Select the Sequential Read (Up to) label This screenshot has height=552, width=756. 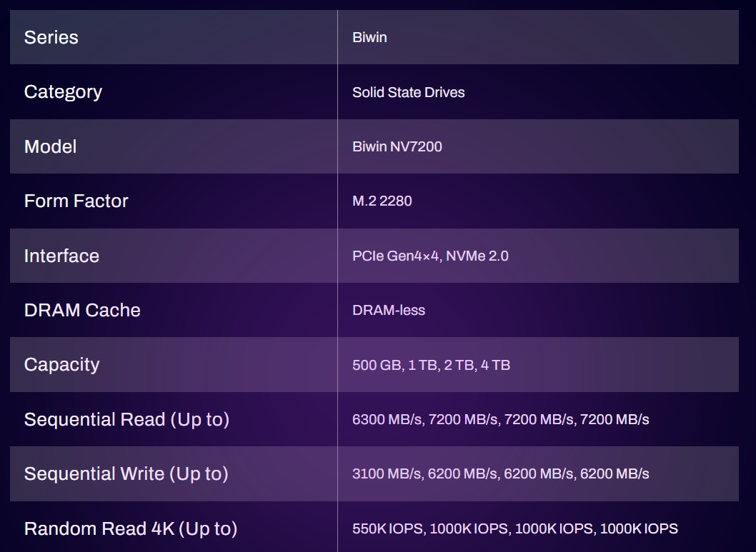pyautogui.click(x=126, y=419)
